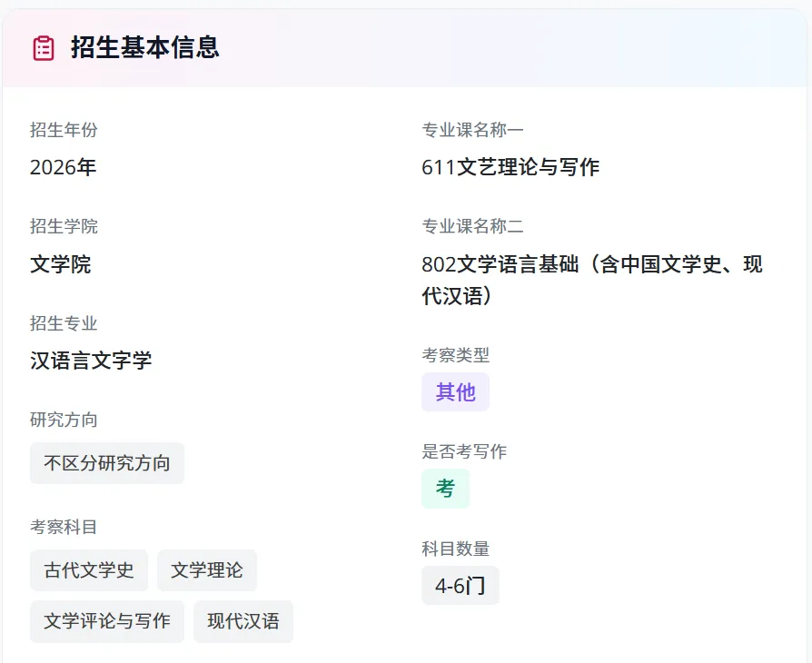Click the clipboard icon beside 招生基本信息
The width and height of the screenshot is (812, 663).
point(44,48)
